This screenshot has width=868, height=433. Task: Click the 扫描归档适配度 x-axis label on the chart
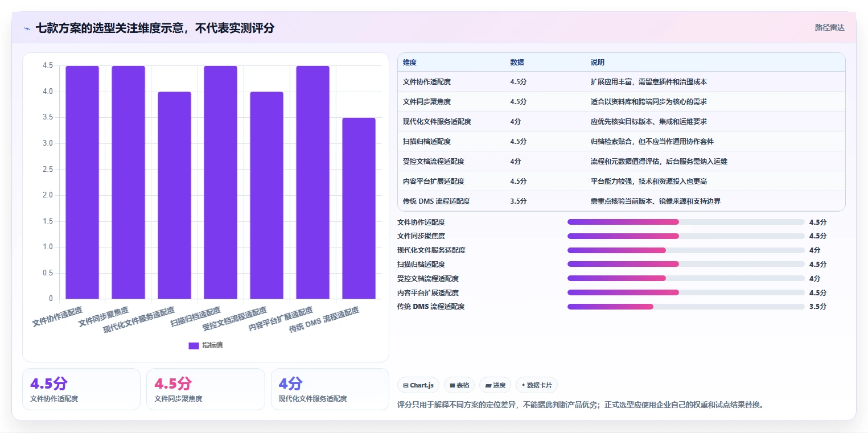[196, 317]
